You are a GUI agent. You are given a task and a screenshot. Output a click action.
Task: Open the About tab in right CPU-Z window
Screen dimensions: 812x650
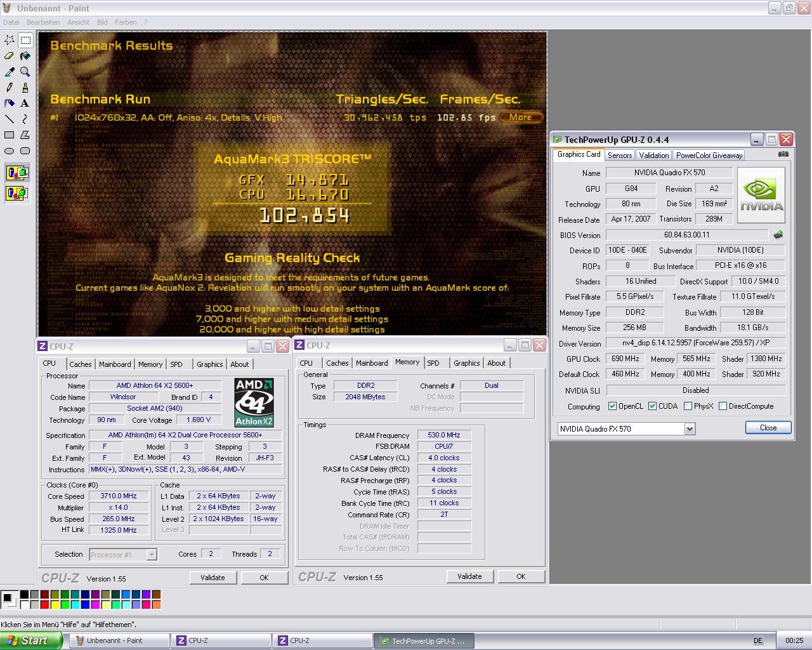497,363
